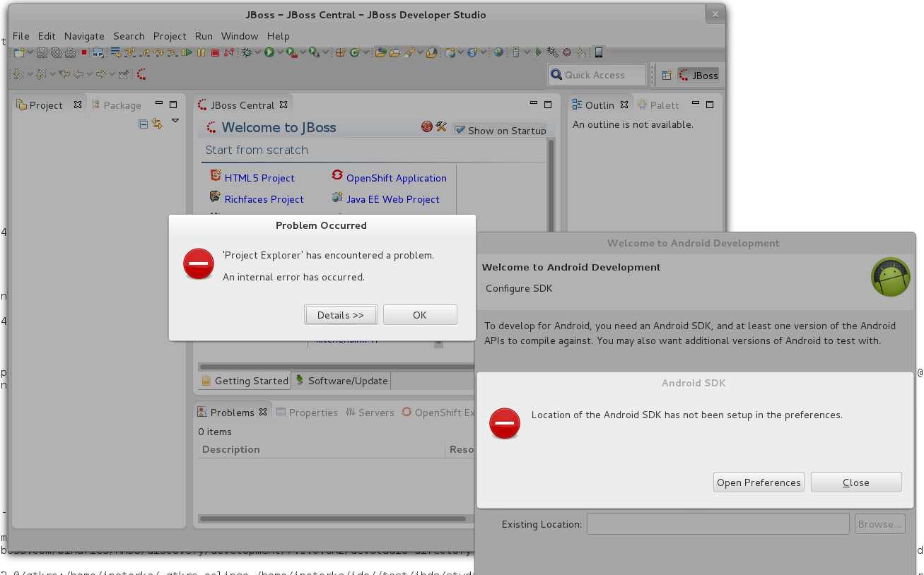Open the HTML5 Project link
The height and width of the screenshot is (575, 924).
(x=259, y=178)
